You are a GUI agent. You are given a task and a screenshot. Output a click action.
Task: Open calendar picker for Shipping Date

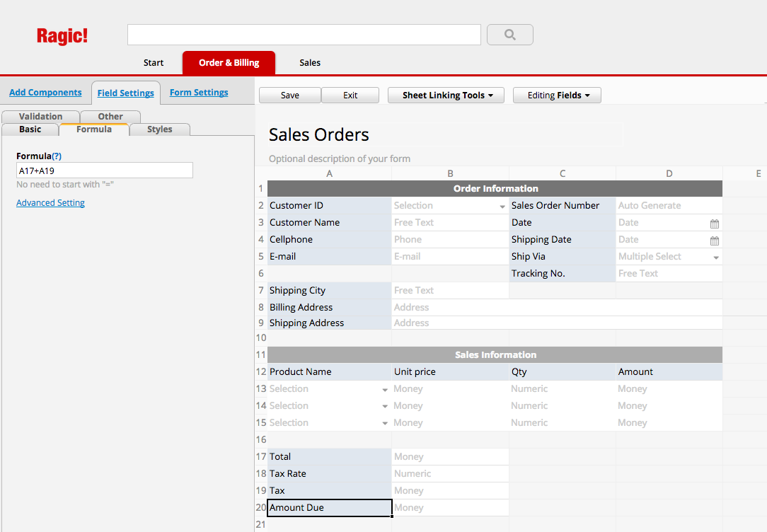click(x=715, y=240)
